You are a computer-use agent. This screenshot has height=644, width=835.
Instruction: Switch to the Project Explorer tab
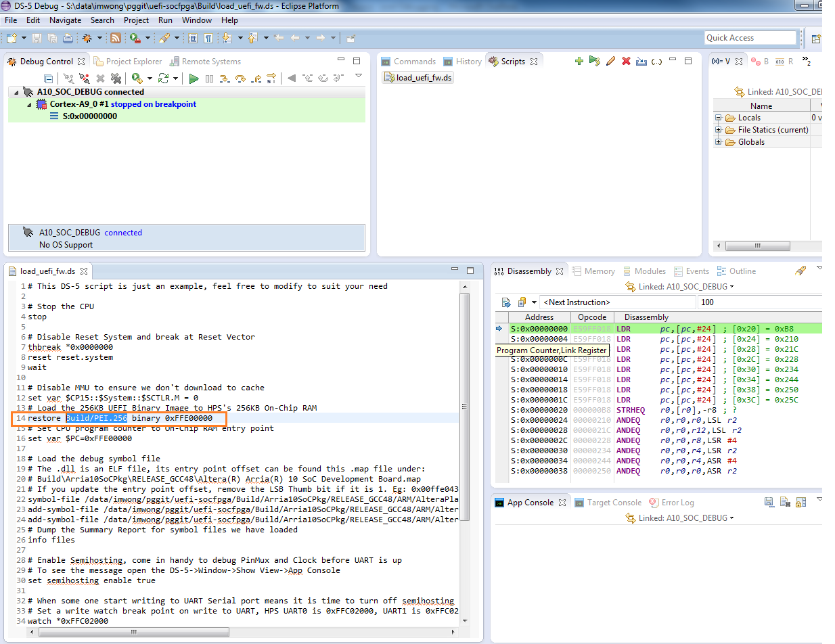(x=128, y=62)
